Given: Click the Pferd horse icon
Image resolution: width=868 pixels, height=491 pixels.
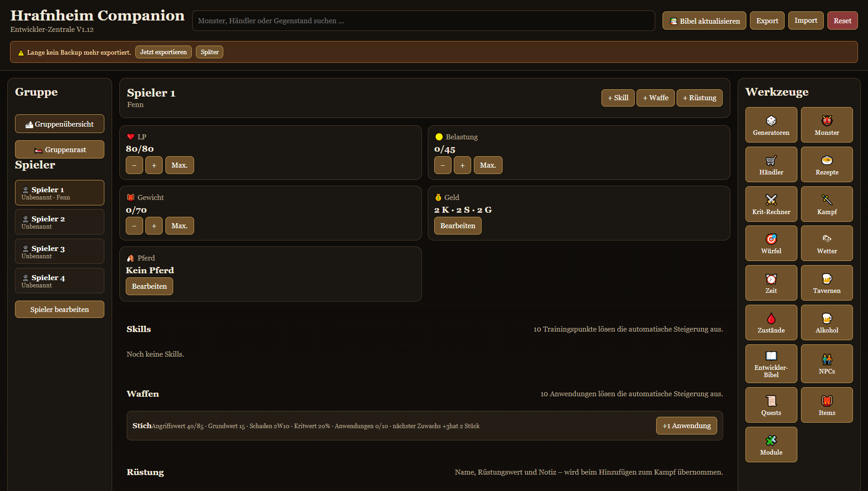Looking at the screenshot, I should coord(131,258).
